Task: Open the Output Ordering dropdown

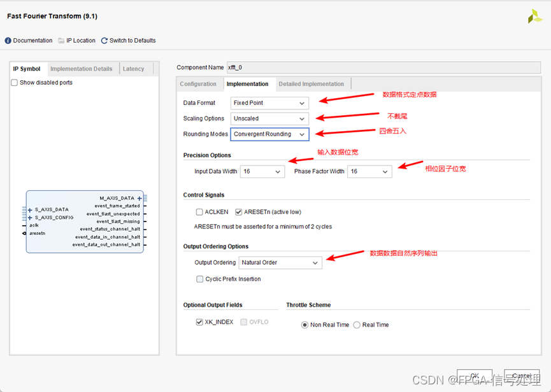Action: (x=280, y=263)
